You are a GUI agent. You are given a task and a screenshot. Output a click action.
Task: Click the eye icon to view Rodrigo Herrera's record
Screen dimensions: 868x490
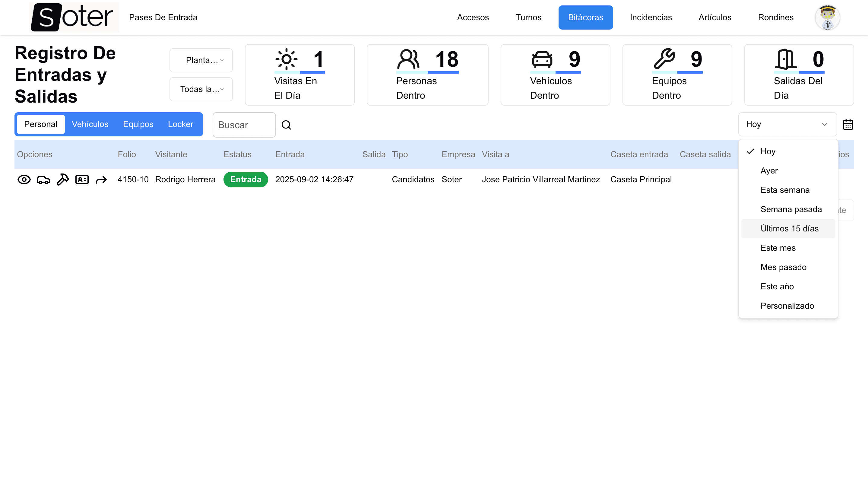coord(24,180)
